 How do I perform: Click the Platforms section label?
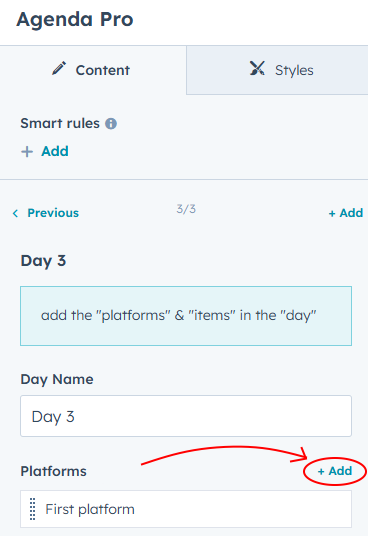pos(54,471)
